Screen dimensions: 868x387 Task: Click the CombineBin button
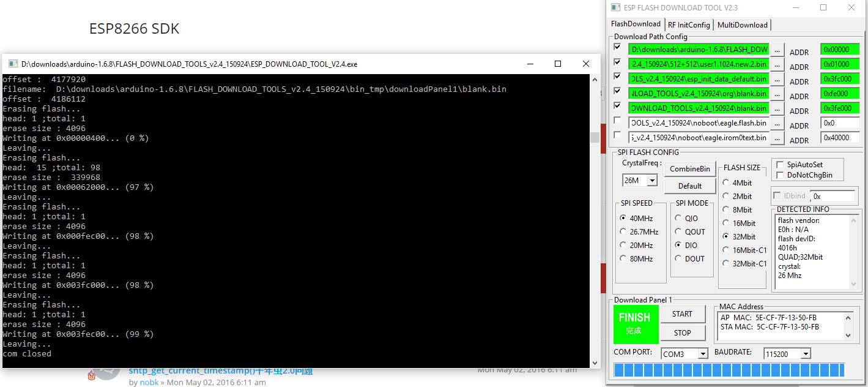click(x=689, y=169)
